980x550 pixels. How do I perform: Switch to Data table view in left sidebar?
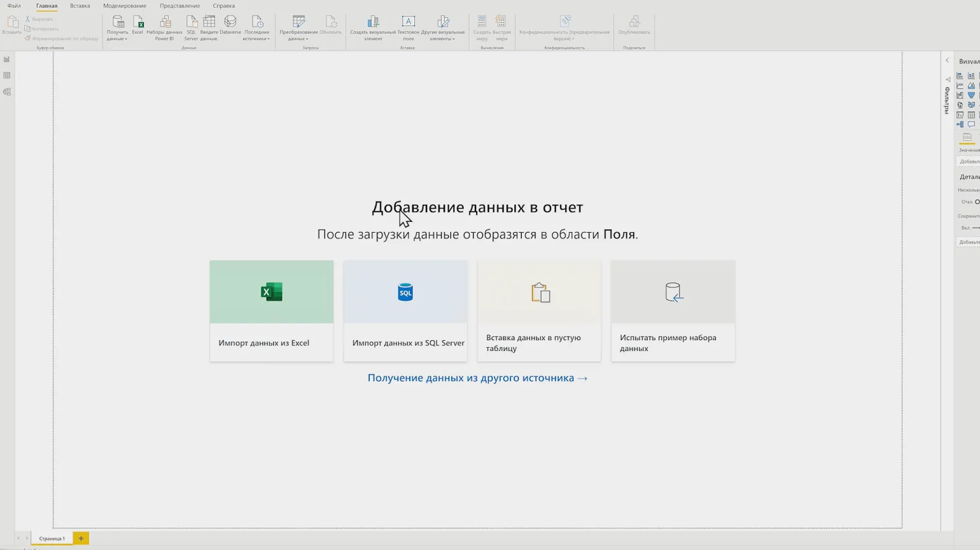[7, 76]
